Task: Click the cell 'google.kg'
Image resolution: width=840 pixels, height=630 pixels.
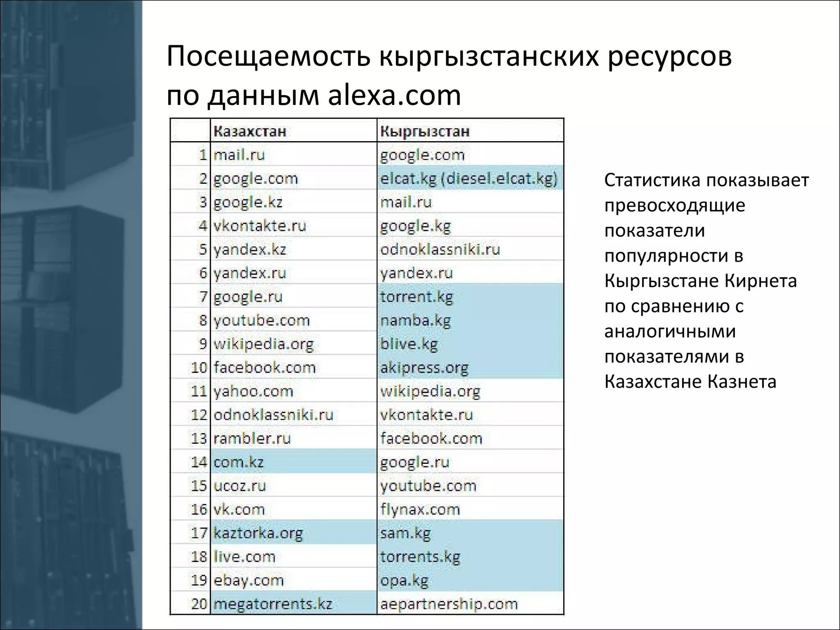Action: [470, 225]
